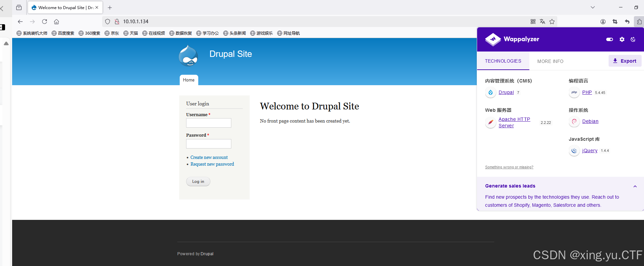Click the shield tracking protection icon
Image resolution: width=644 pixels, height=266 pixels.
point(108,22)
